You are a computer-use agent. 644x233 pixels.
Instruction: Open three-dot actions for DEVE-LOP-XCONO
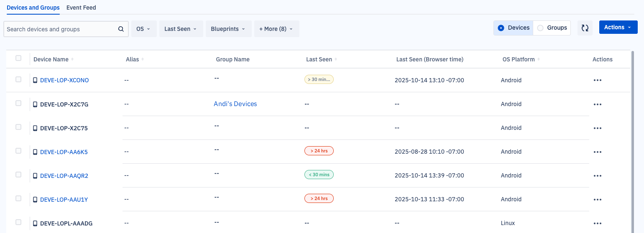pos(597,80)
